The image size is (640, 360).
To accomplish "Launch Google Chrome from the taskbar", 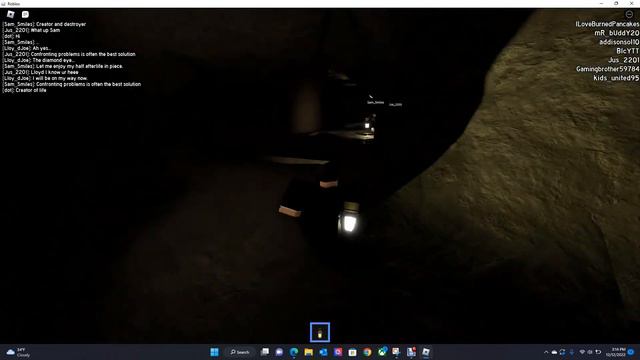I will pyautogui.click(x=367, y=352).
